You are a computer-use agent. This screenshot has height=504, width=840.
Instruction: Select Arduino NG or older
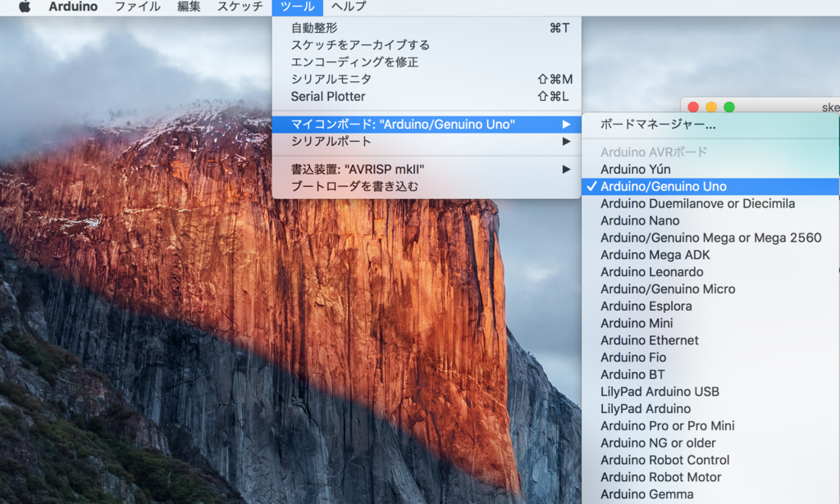(710, 443)
